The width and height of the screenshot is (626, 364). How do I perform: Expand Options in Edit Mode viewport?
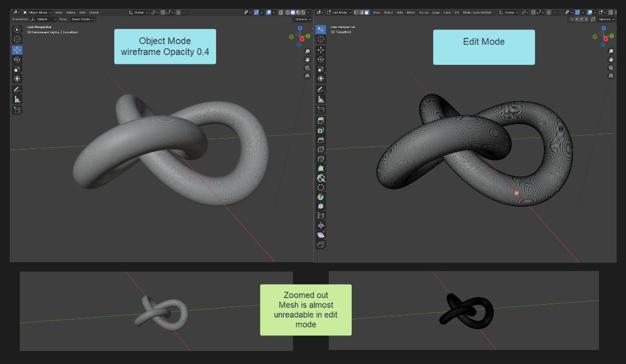(607, 19)
